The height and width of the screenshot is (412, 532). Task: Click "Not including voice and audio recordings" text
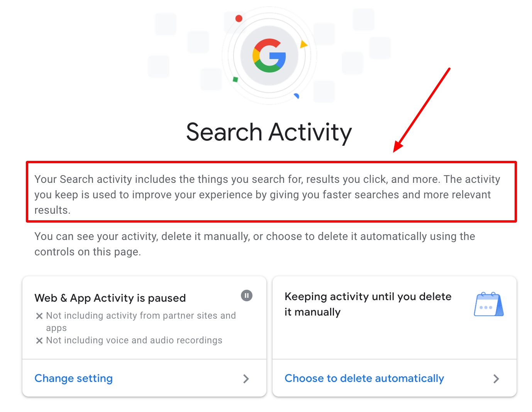134,340
